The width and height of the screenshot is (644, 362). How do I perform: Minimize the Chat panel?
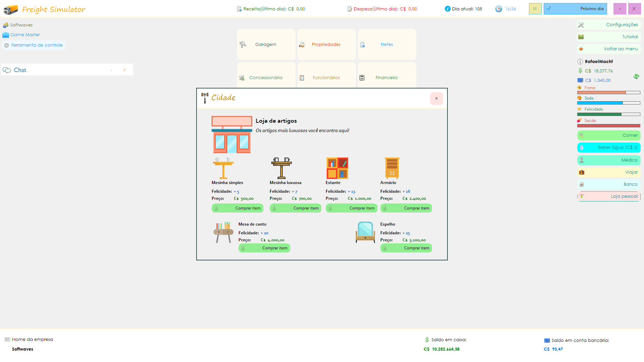[112, 70]
